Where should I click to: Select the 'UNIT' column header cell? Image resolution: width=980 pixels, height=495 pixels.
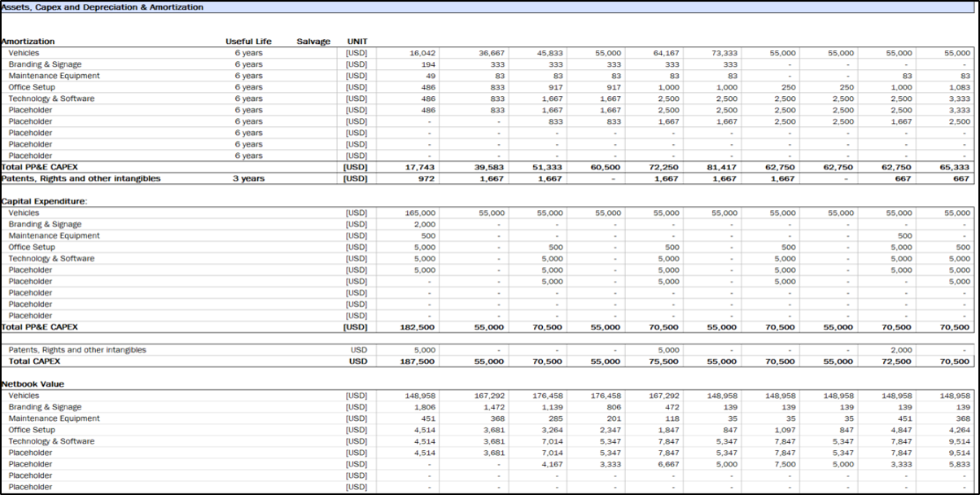click(357, 42)
